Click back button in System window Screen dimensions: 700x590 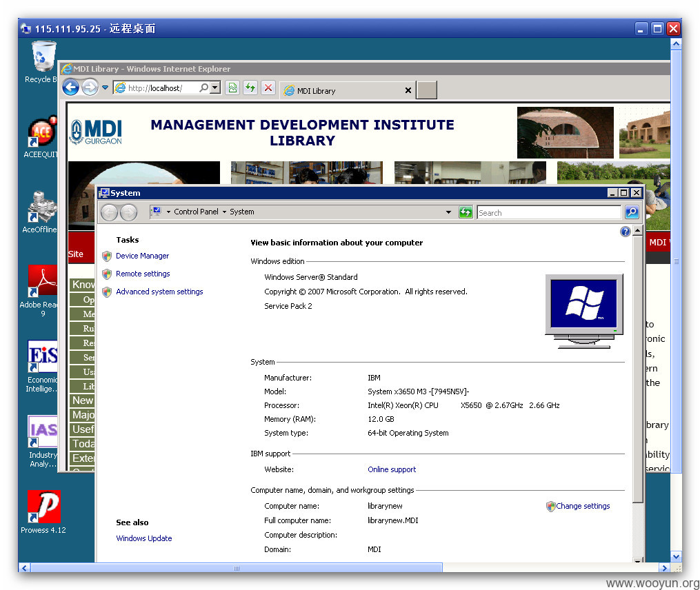pyautogui.click(x=110, y=212)
